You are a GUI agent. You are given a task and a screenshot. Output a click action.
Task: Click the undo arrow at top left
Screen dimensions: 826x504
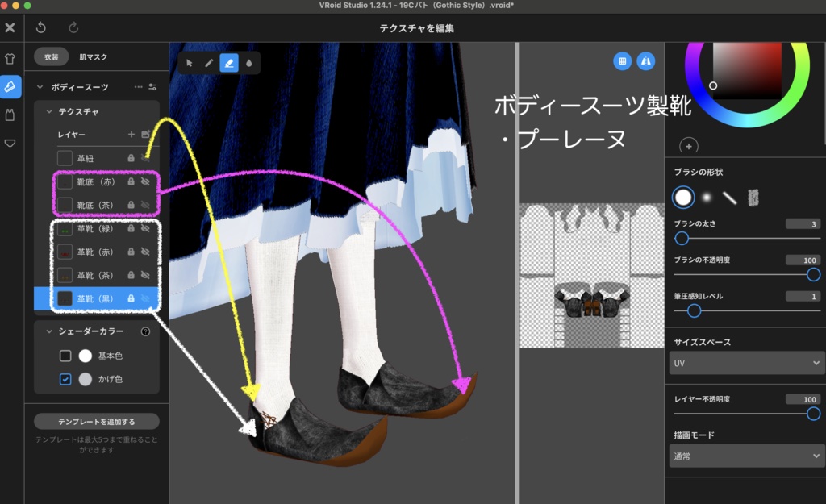(41, 27)
